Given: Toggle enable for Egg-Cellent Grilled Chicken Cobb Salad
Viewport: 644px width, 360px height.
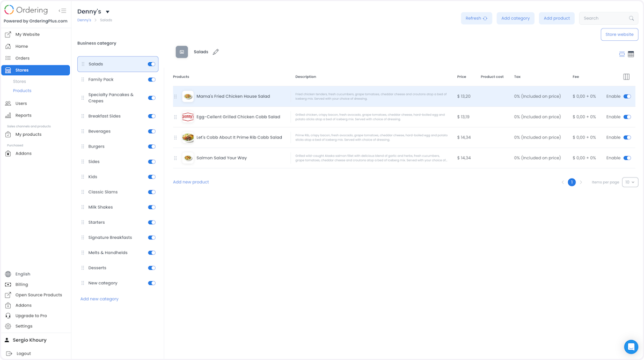Looking at the screenshot, I should click(627, 117).
